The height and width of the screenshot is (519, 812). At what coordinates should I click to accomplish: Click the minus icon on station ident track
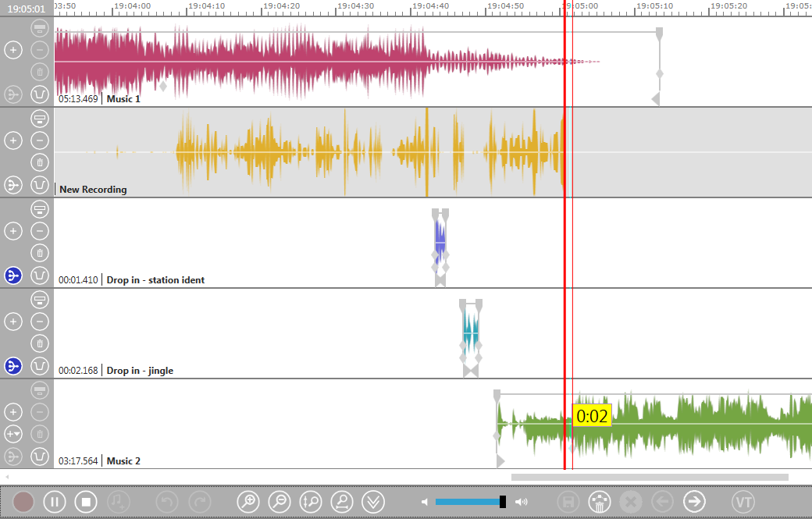(40, 231)
